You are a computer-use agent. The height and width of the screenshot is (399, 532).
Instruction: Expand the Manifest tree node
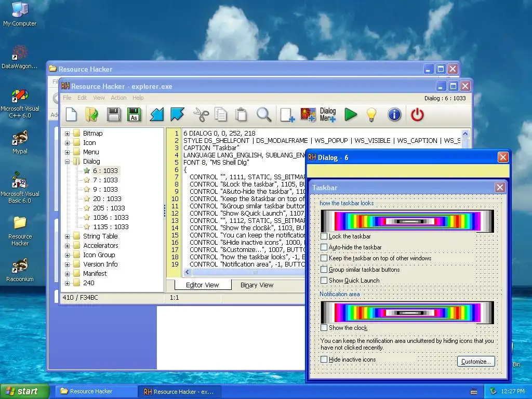click(67, 274)
